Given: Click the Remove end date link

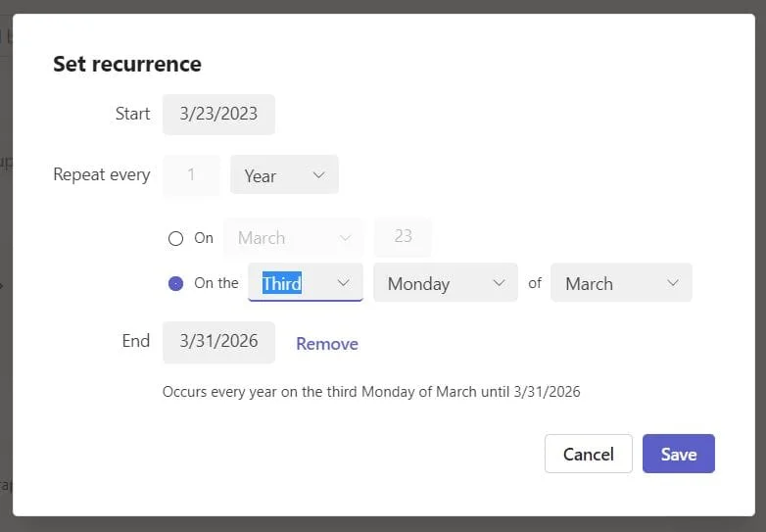Looking at the screenshot, I should (327, 344).
